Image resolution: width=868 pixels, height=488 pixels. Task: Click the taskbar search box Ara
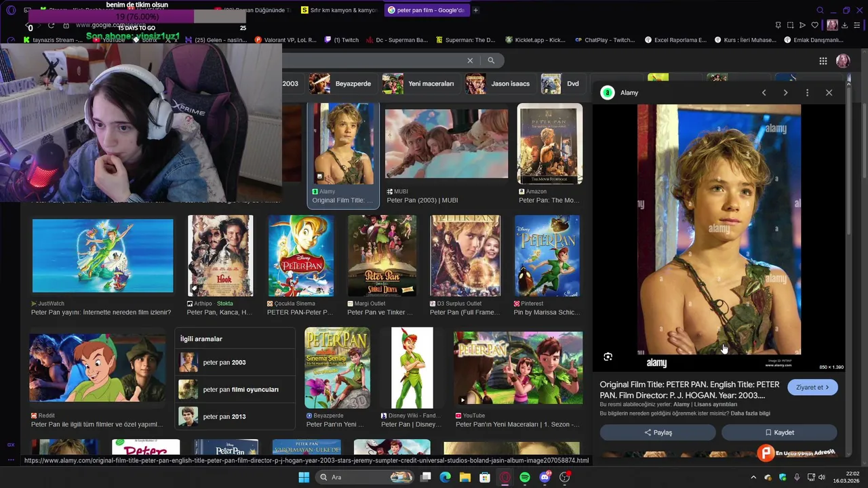[x=365, y=477]
